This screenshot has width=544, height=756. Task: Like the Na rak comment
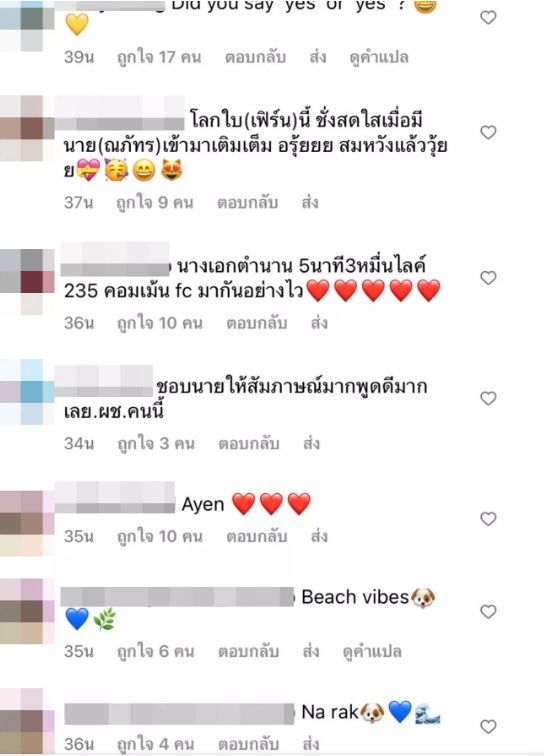click(x=488, y=727)
